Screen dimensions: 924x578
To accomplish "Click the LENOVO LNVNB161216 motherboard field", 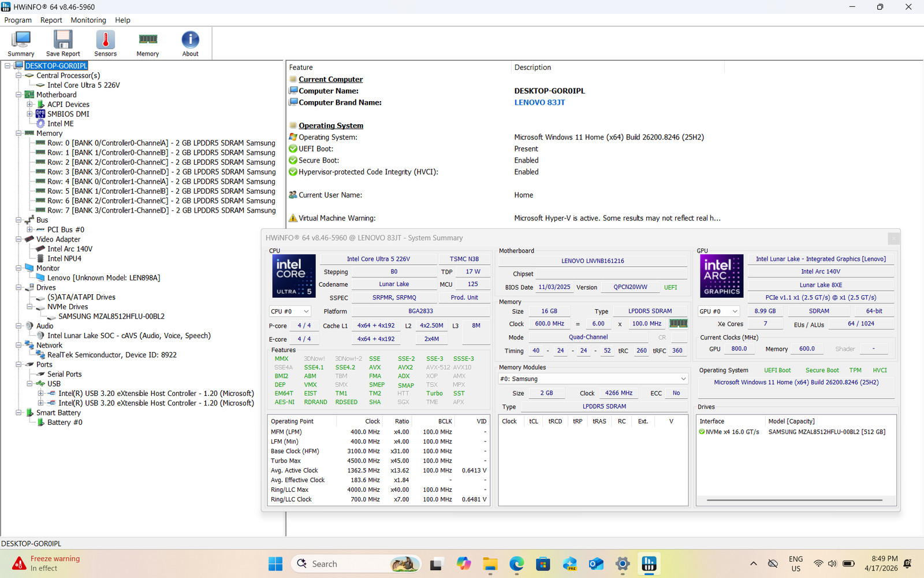I will (593, 261).
